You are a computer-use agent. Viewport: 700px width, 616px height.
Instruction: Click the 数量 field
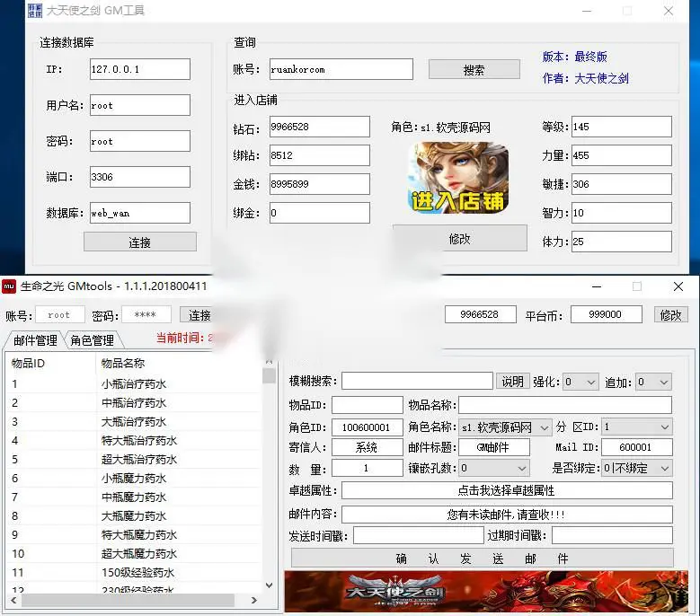pyautogui.click(x=367, y=468)
